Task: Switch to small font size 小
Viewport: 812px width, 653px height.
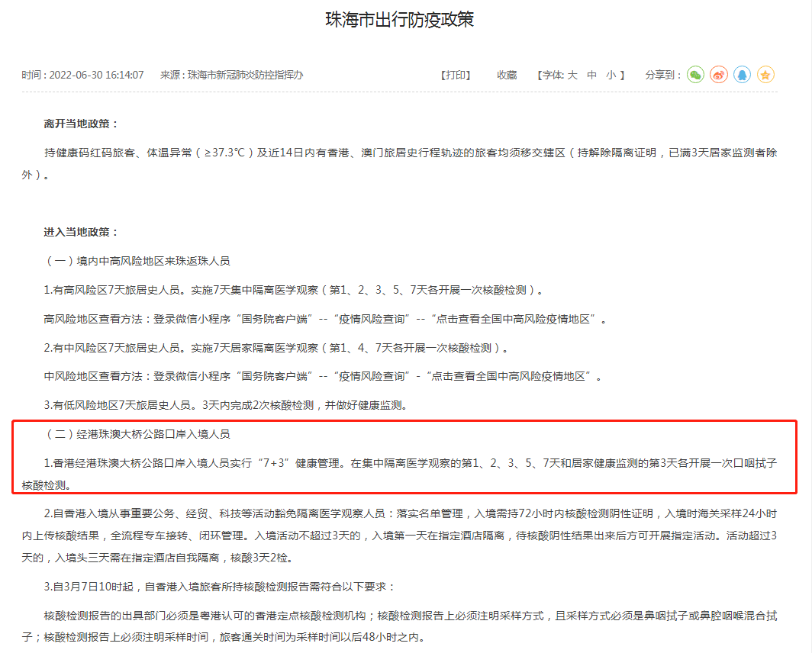Action: 610,75
